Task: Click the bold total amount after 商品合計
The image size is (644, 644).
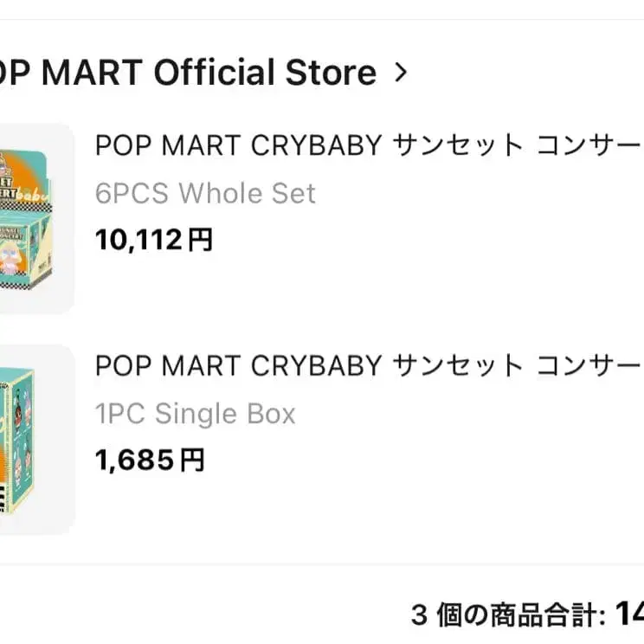Action: click(x=628, y=615)
